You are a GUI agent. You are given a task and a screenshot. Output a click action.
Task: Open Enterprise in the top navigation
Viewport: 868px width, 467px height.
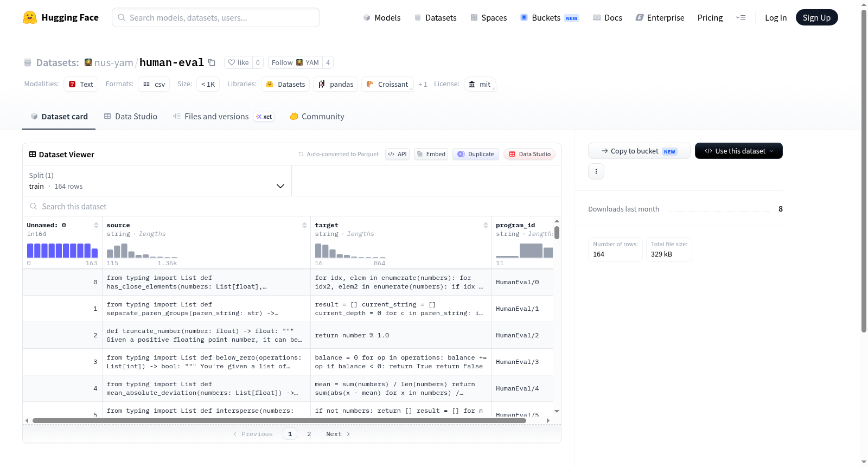tap(660, 17)
